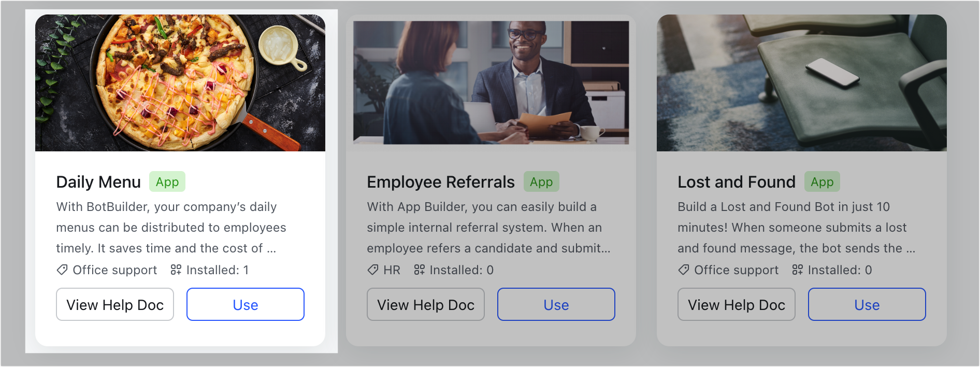Click the tag icon next to HR
The image size is (980, 367).
pos(373,270)
